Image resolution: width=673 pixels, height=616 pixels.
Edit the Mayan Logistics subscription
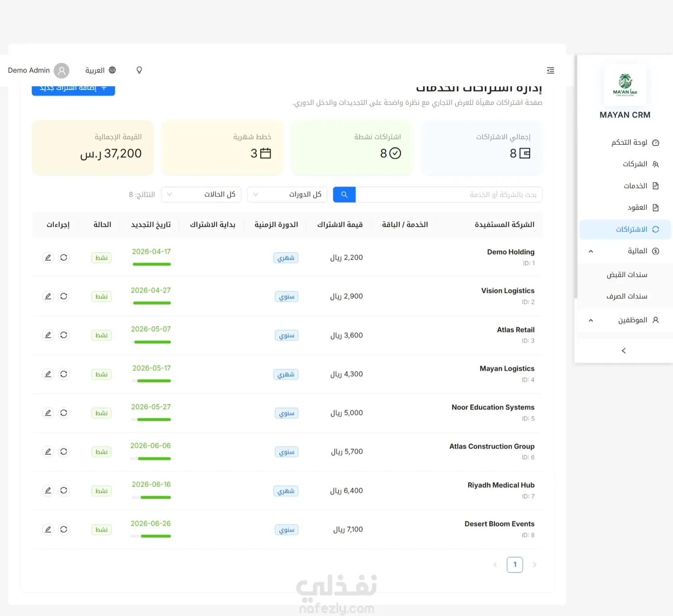click(x=48, y=374)
